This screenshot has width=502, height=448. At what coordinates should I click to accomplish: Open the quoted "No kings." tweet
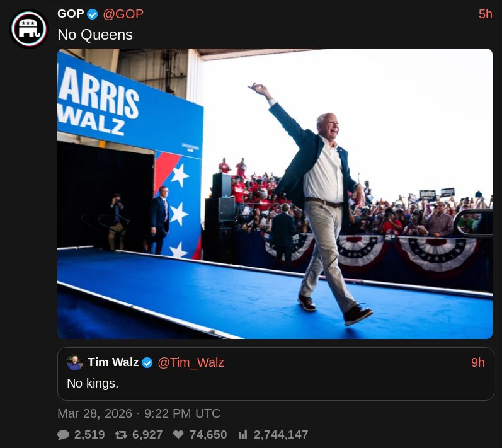click(x=276, y=374)
